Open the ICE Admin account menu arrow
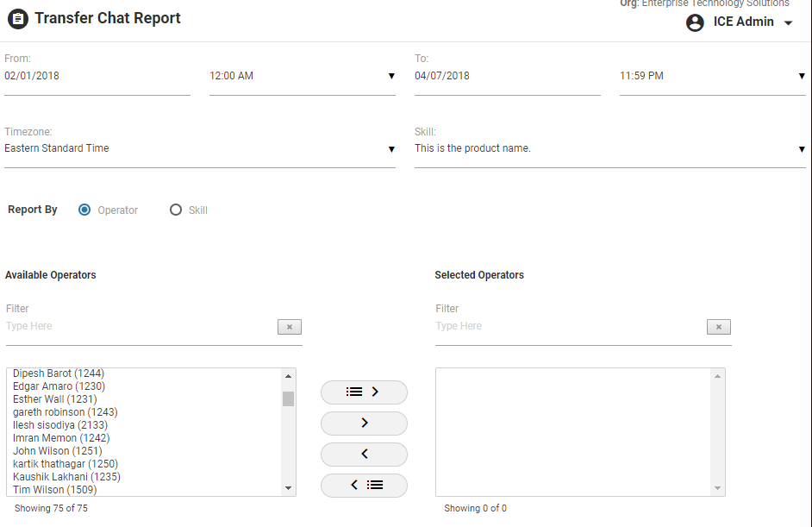This screenshot has width=812, height=527. pos(788,23)
